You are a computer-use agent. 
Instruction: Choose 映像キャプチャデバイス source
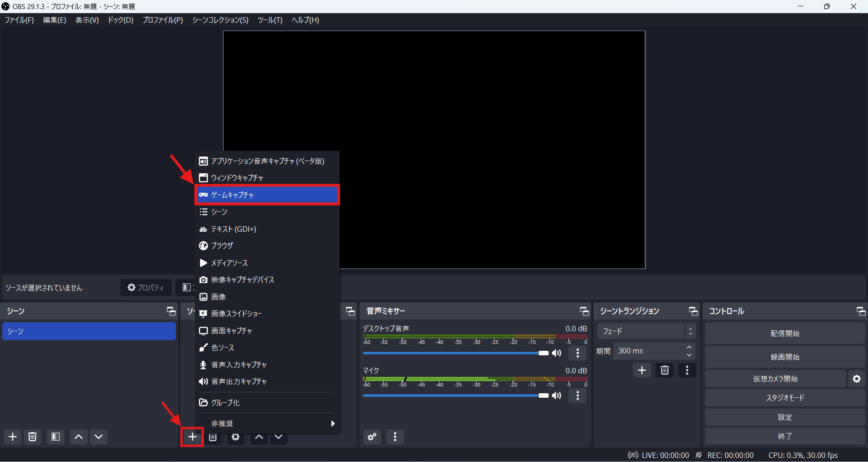pyautogui.click(x=267, y=280)
